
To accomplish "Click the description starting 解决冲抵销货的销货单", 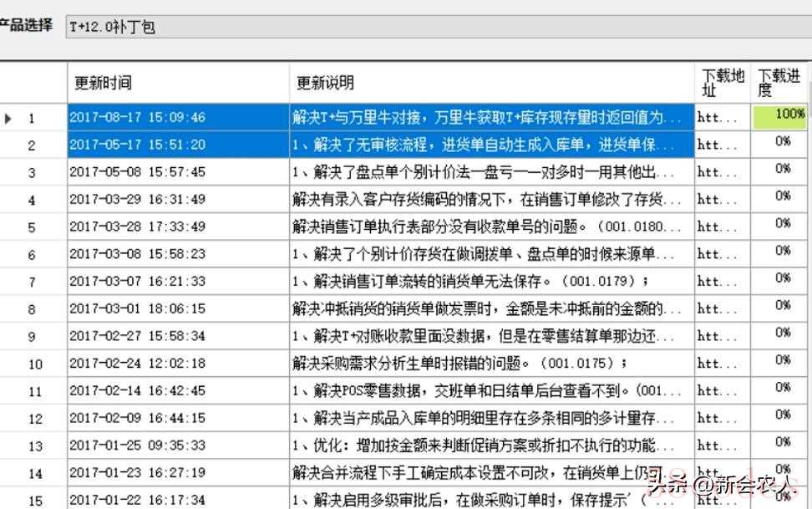I will (491, 309).
